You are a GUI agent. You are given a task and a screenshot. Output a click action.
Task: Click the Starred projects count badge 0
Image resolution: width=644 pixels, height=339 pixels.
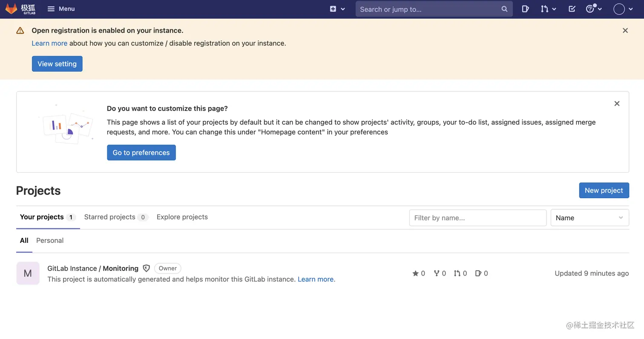(143, 217)
